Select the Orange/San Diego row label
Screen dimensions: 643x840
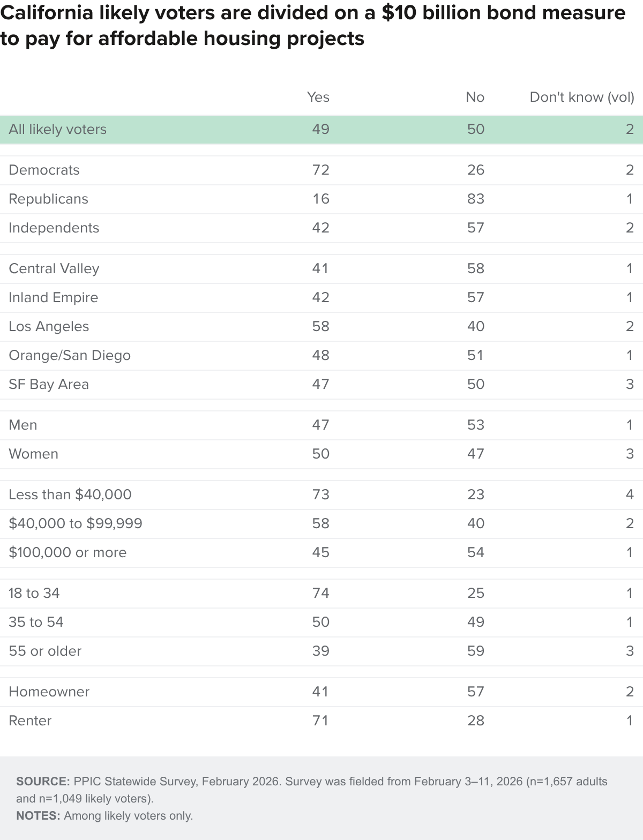(x=70, y=355)
